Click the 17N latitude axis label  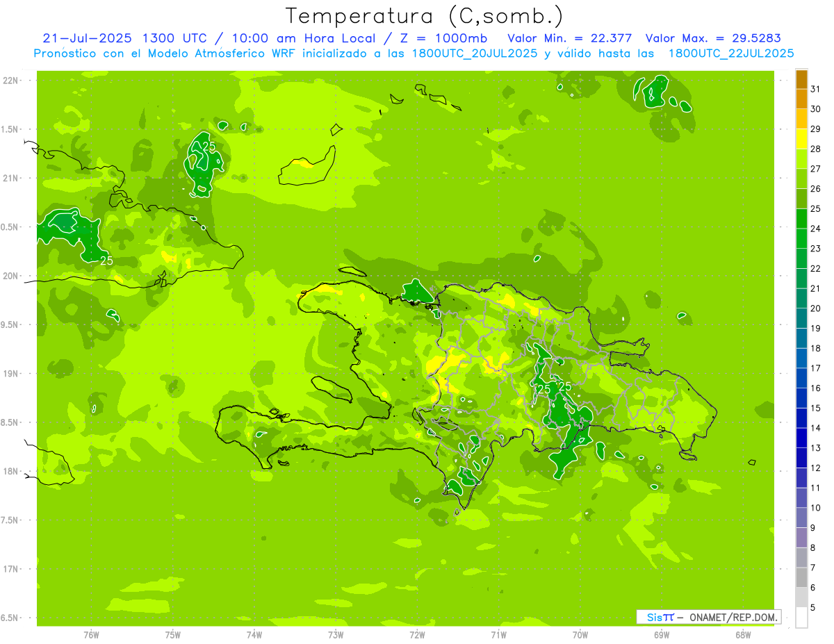[12, 570]
